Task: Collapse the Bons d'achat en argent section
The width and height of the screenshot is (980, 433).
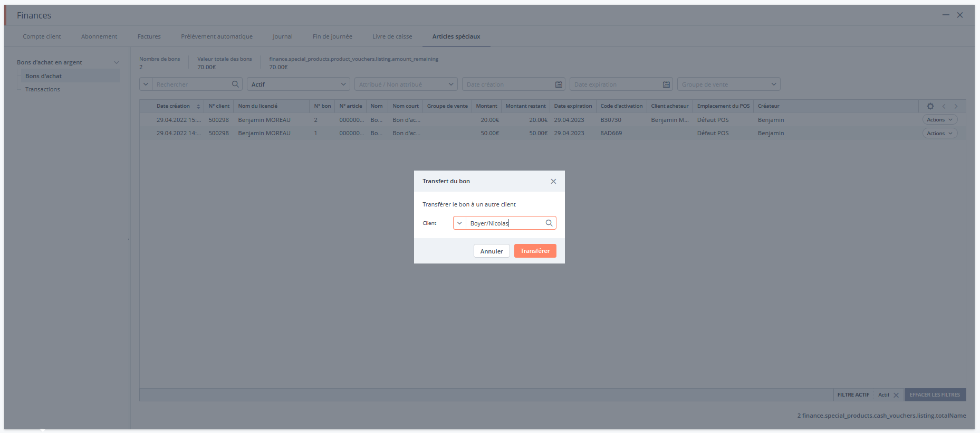Action: point(117,62)
